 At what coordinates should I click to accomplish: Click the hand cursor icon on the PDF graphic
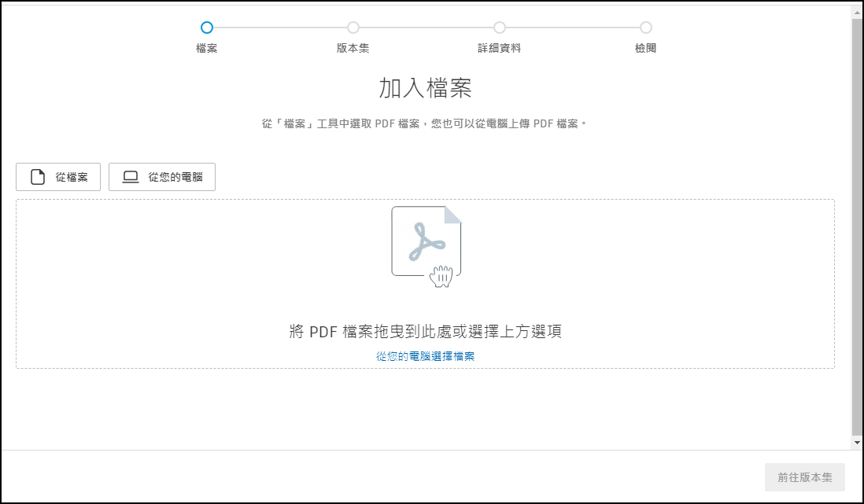click(x=441, y=277)
